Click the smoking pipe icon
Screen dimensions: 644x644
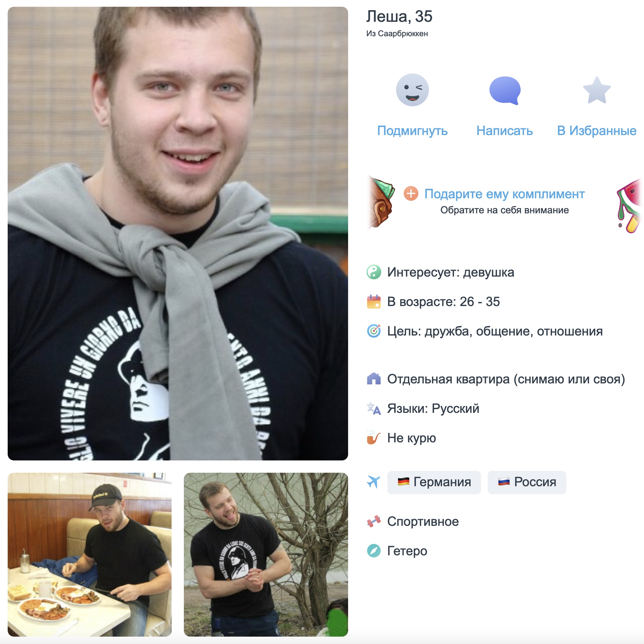(374, 438)
